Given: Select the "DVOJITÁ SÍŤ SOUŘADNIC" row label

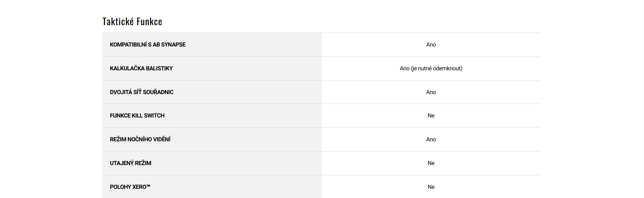Looking at the screenshot, I should [x=142, y=92].
